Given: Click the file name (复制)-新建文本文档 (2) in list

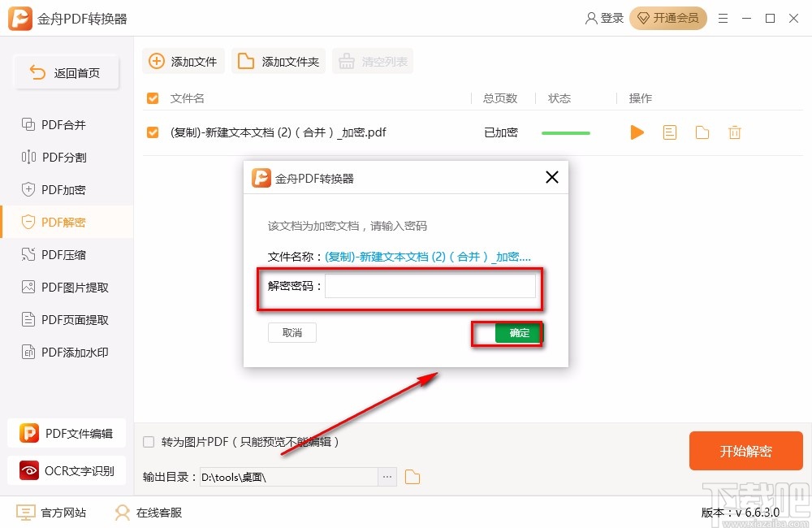Looking at the screenshot, I should (x=278, y=132).
